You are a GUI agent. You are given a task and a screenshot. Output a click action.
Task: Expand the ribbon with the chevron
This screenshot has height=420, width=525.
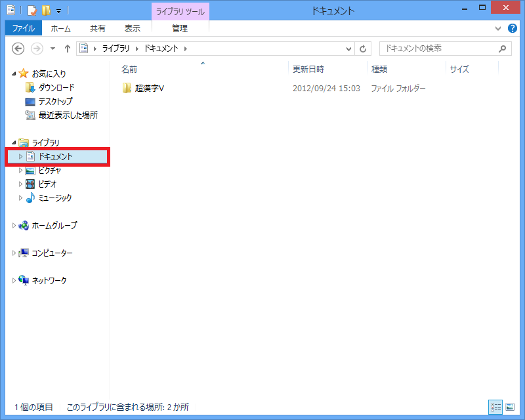(x=497, y=28)
